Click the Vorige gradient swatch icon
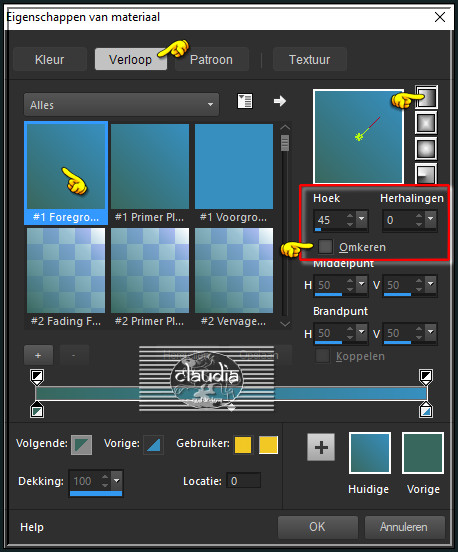458x552 pixels. (x=154, y=445)
